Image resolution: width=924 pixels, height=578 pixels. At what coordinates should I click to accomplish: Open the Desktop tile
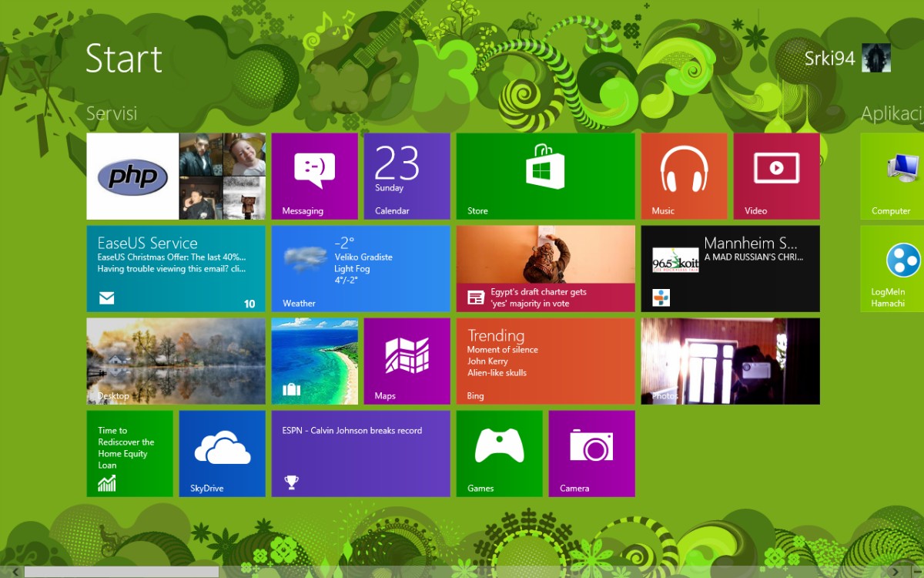pos(176,361)
